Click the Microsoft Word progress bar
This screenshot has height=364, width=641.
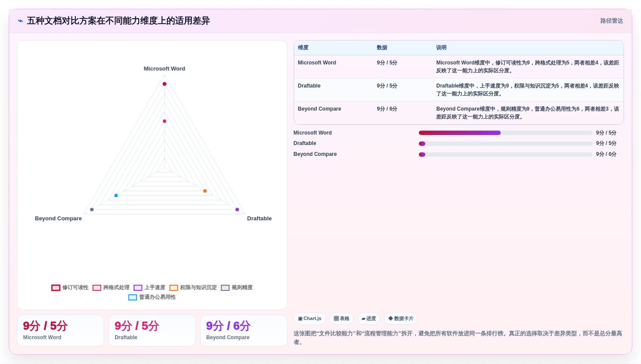tap(505, 133)
